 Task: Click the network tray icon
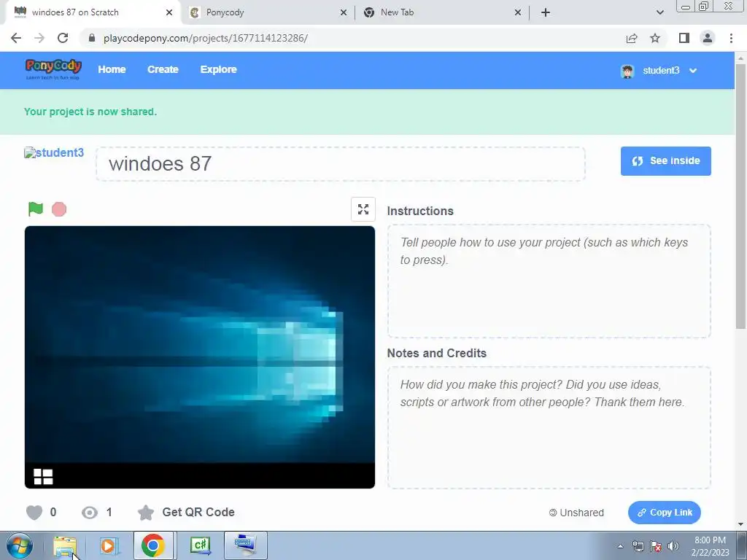pos(638,546)
